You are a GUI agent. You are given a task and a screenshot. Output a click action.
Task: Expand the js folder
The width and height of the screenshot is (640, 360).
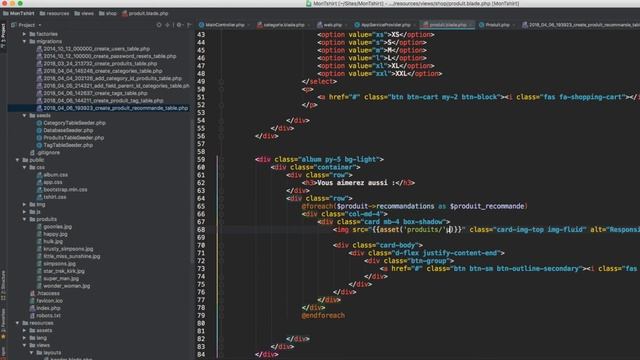tap(24, 212)
